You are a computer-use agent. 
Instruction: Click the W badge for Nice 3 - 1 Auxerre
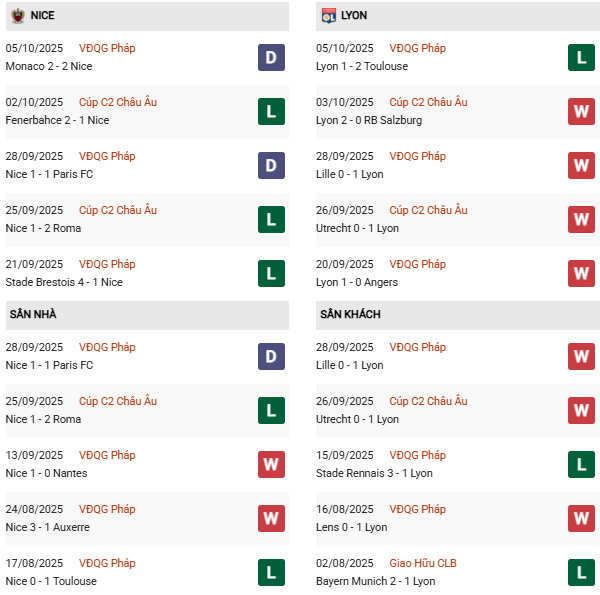point(271,519)
